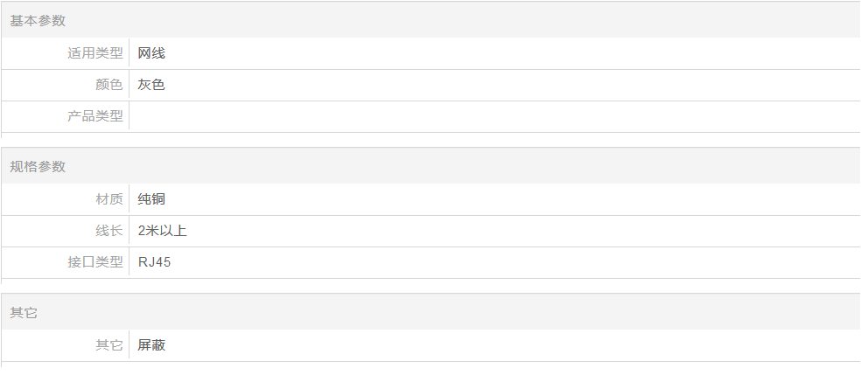This screenshot has height=375, width=868.
Task: Click the RJ45 interface value
Action: pyautogui.click(x=155, y=262)
